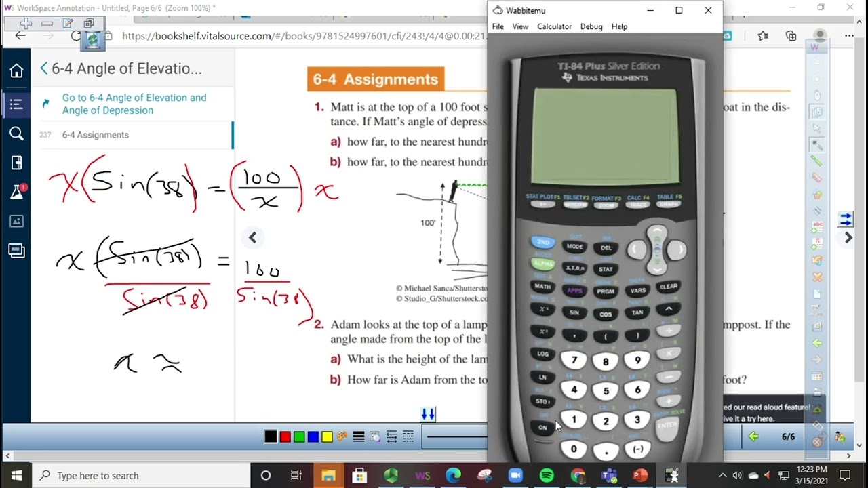Open the Debug menu in Wabbitemu
Viewport: 868px width, 488px height.
(x=591, y=26)
